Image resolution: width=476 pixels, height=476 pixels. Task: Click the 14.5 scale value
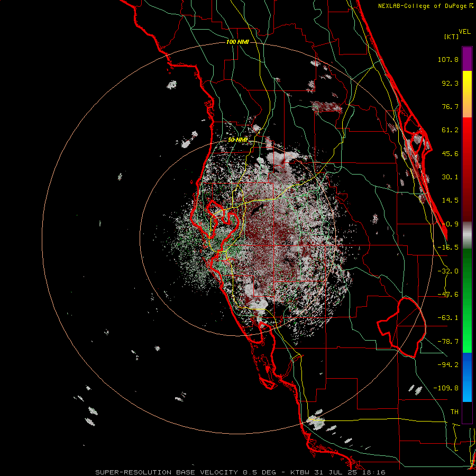[450, 200]
